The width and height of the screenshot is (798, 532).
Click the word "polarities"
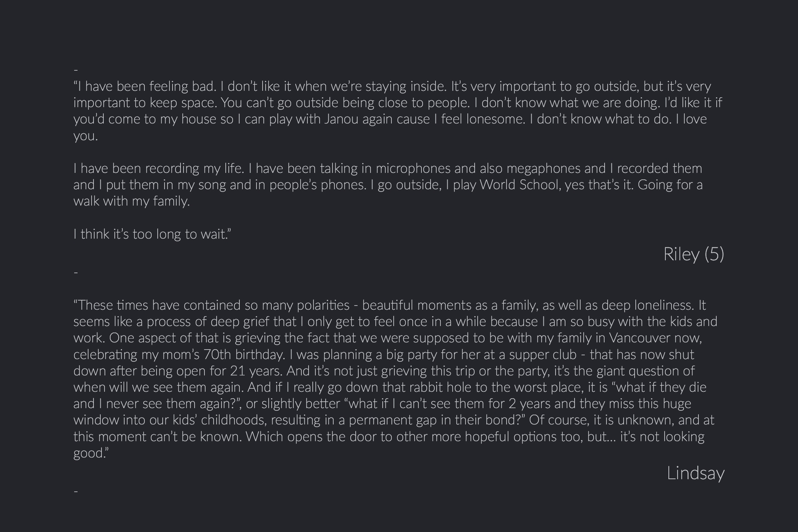click(x=323, y=305)
